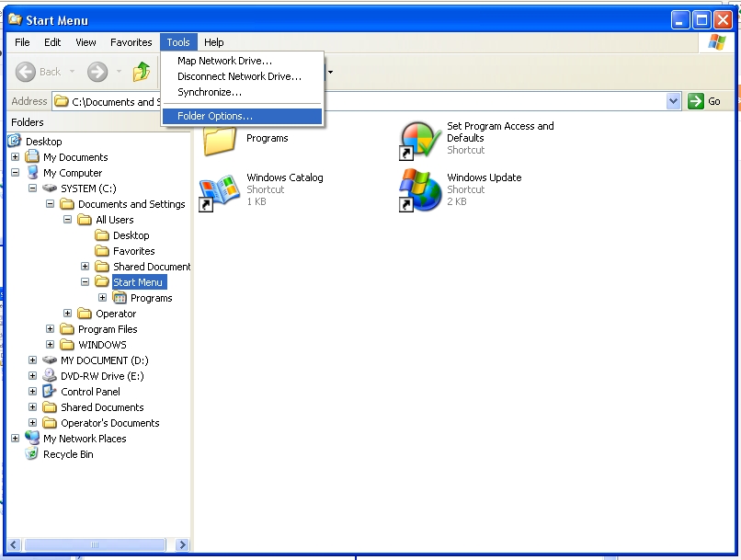Select the Programs icon under Start Menu
The width and height of the screenshot is (741, 560).
[120, 297]
